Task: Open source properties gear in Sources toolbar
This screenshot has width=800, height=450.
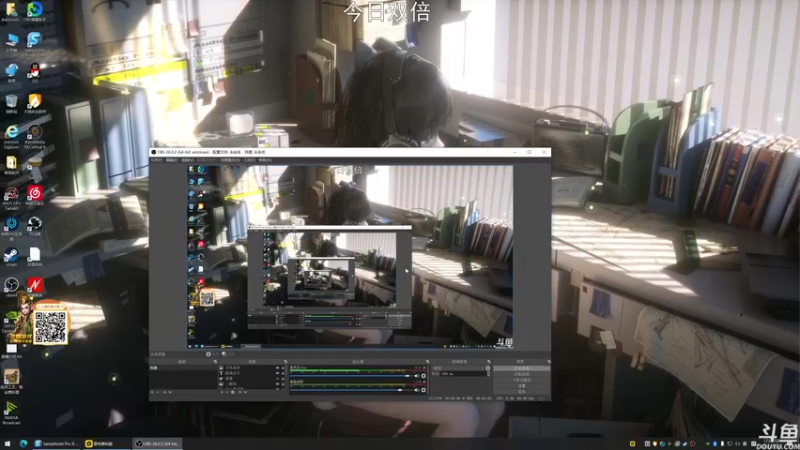Action: pos(233,392)
